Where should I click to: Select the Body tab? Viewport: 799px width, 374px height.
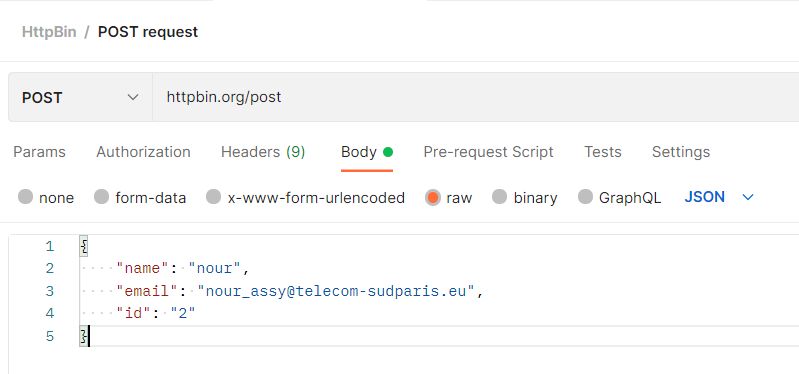(367, 152)
